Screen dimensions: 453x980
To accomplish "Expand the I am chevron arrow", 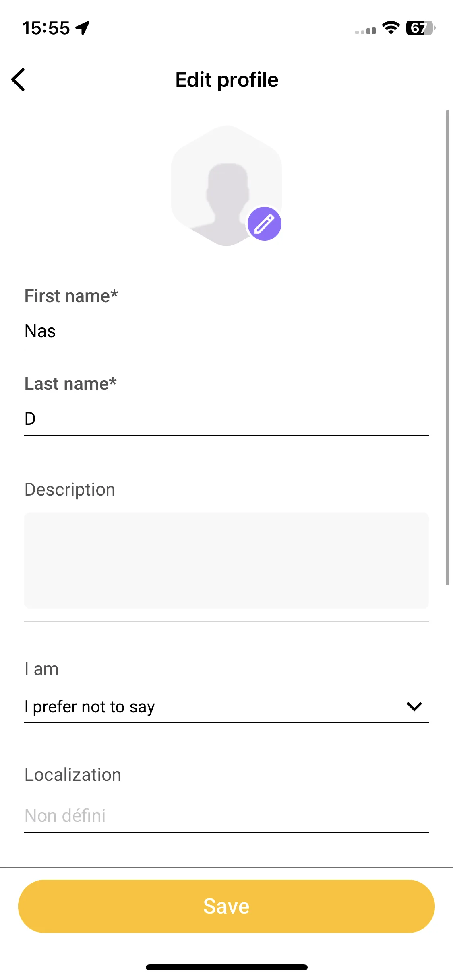I will click(x=414, y=706).
